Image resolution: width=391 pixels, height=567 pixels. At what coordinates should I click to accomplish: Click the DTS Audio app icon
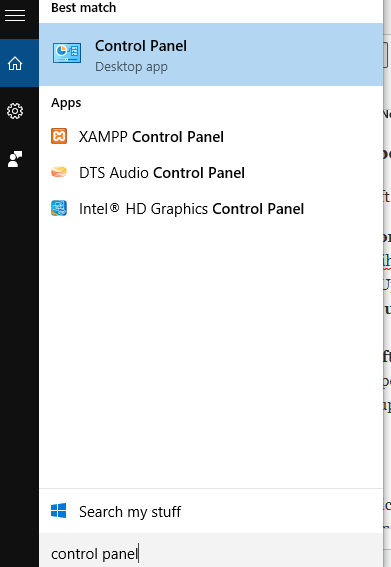(x=59, y=172)
